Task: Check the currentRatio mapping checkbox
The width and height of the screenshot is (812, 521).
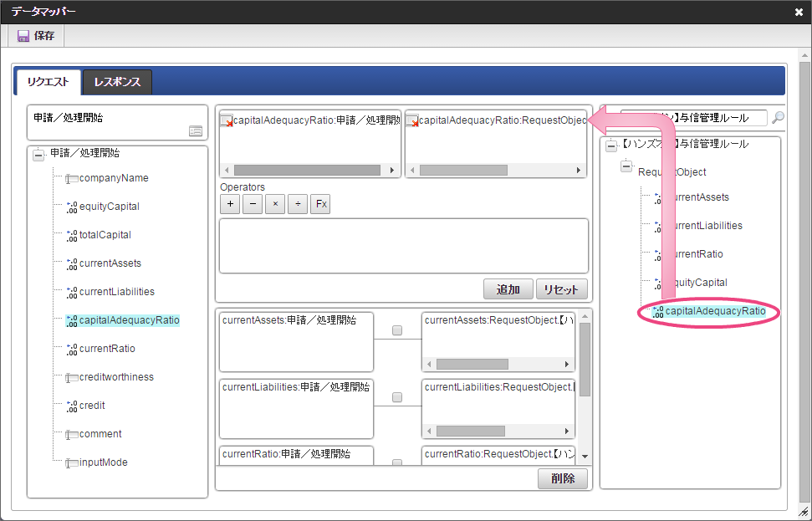Action: coord(397,462)
